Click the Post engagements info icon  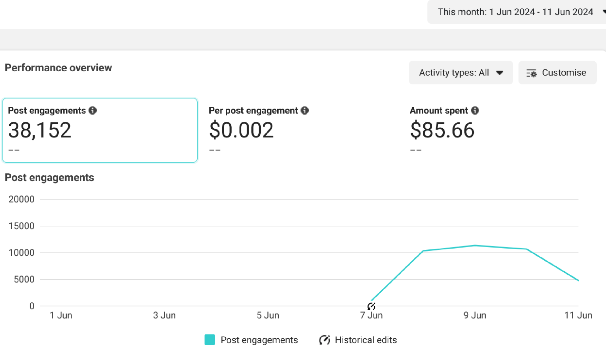(x=93, y=110)
